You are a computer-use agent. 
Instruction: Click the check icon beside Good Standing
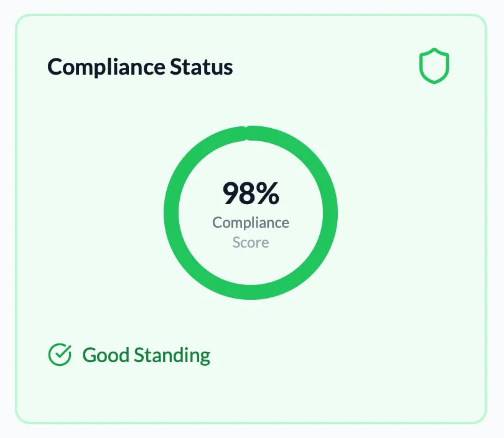click(x=59, y=355)
